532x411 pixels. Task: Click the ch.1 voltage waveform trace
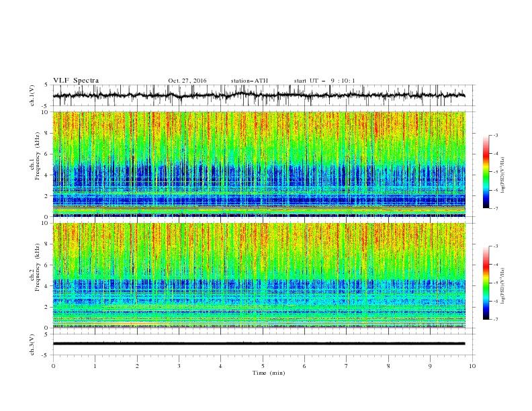[259, 95]
